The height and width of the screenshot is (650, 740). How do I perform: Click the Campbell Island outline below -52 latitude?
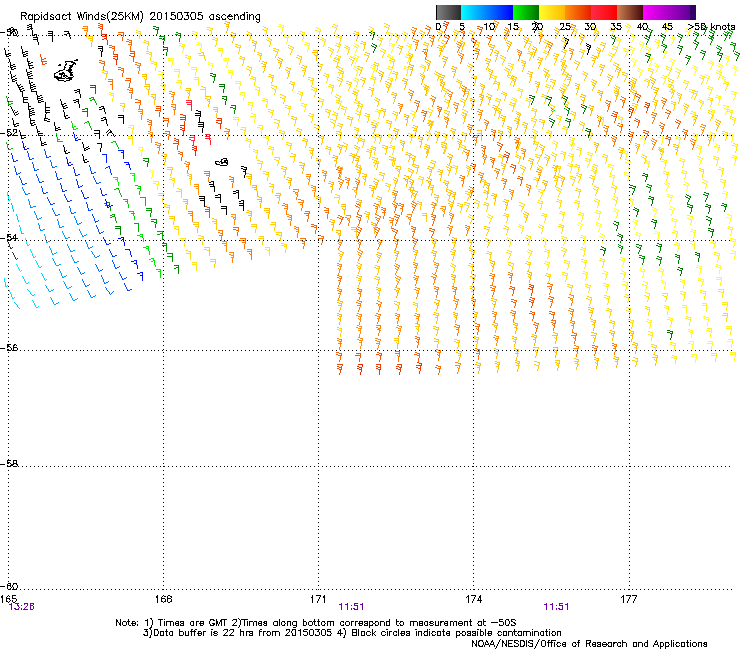(x=222, y=162)
